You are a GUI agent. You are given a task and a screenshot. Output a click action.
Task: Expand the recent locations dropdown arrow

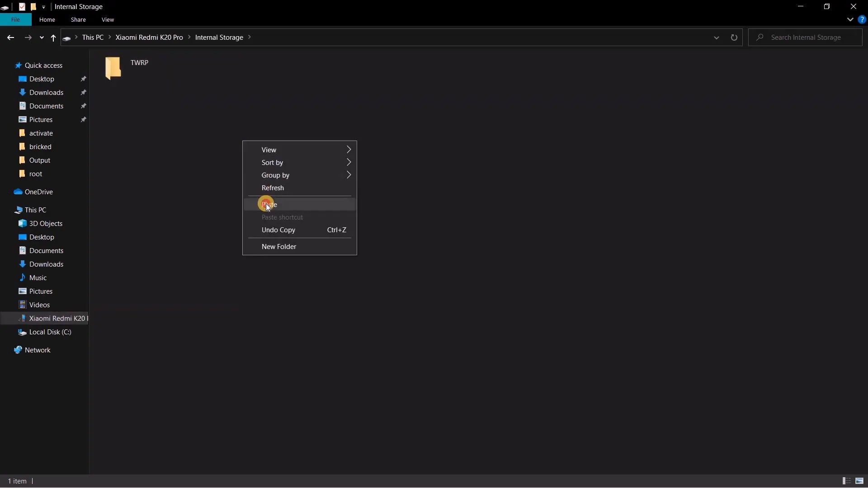42,38
